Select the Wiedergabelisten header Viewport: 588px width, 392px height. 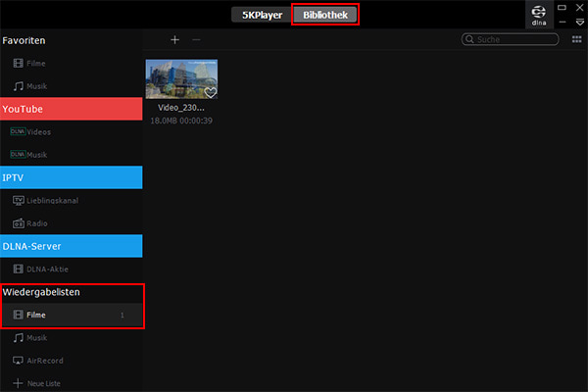click(41, 292)
